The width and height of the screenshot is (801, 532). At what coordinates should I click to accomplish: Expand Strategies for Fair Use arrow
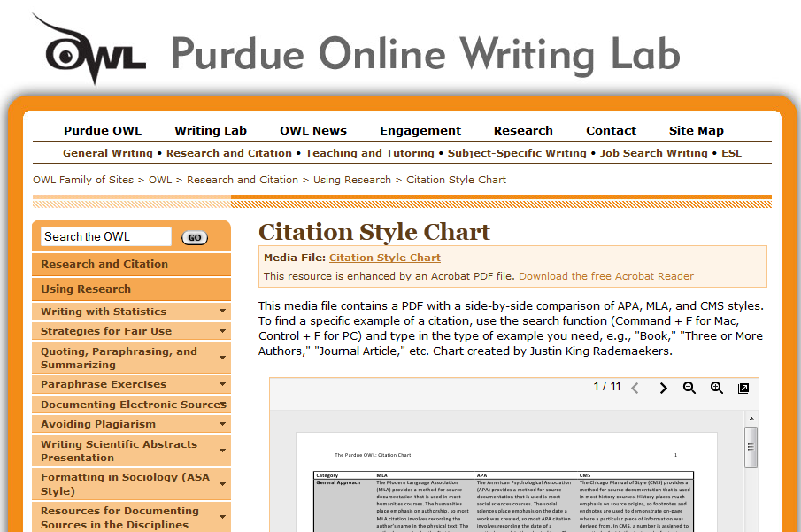click(x=222, y=331)
